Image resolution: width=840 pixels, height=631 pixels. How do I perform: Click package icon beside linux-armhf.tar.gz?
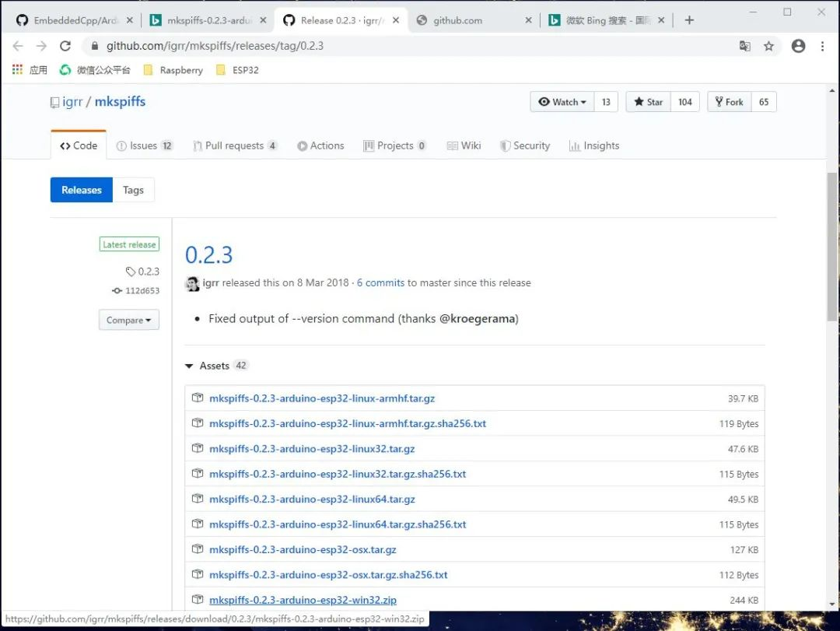tap(198, 398)
